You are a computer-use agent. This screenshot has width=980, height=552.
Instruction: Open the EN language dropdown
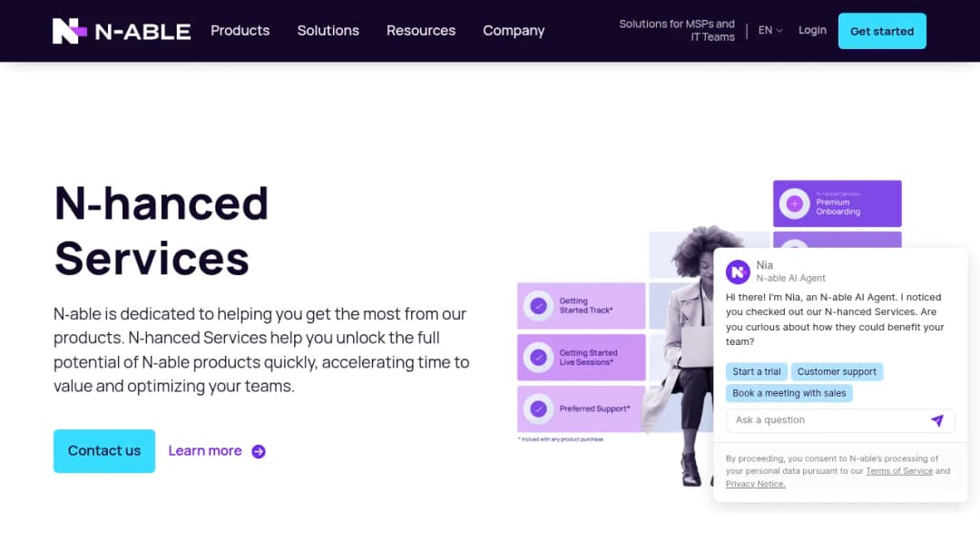[x=770, y=30]
